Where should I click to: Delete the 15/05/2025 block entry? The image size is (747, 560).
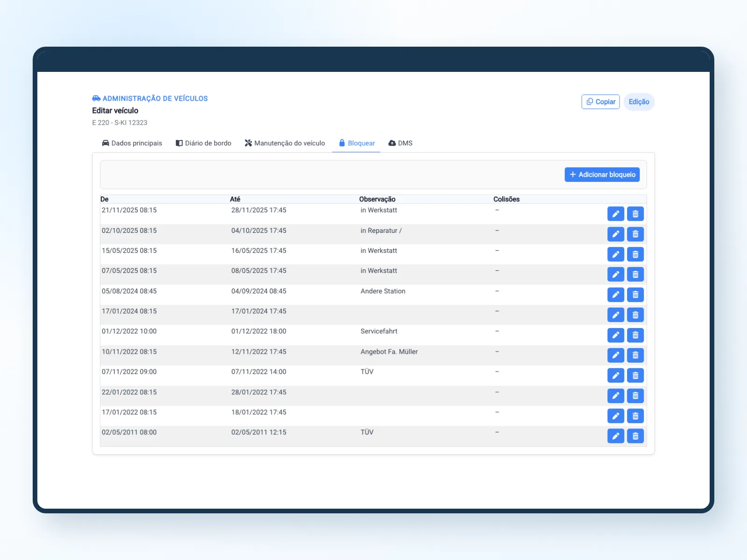635,254
